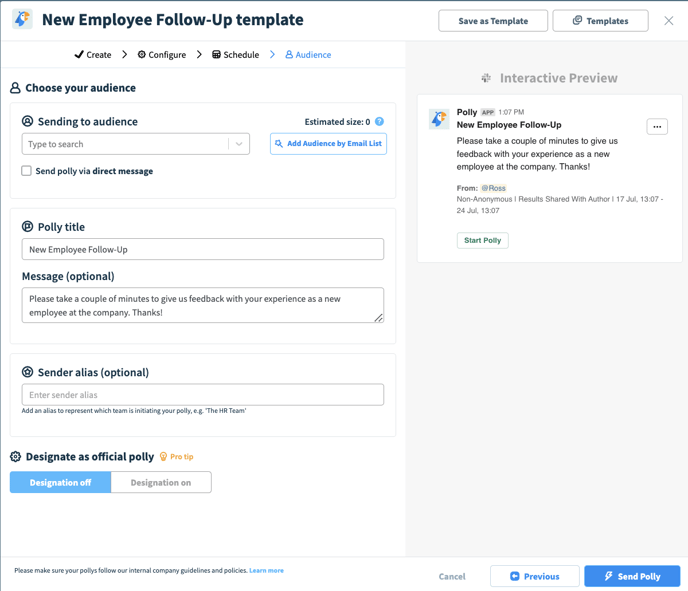Click the '1:07 PM' timestamp in preview
688x591 pixels.
[511, 112]
